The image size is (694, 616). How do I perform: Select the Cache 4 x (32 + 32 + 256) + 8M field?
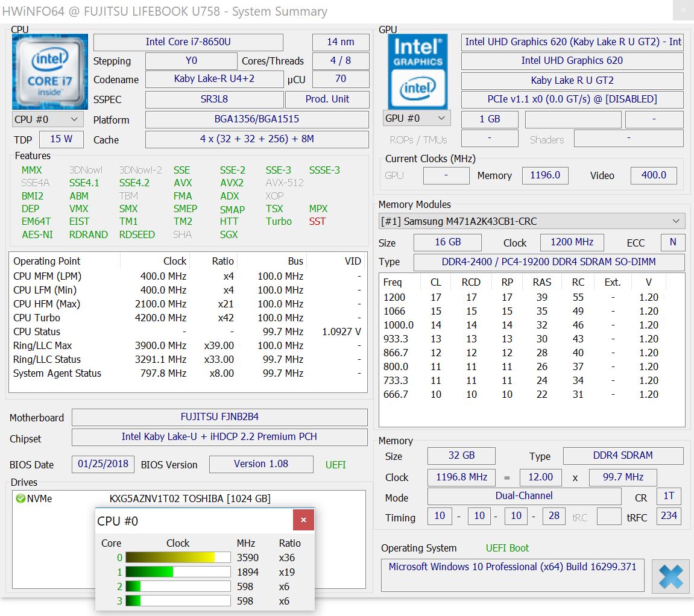point(257,139)
